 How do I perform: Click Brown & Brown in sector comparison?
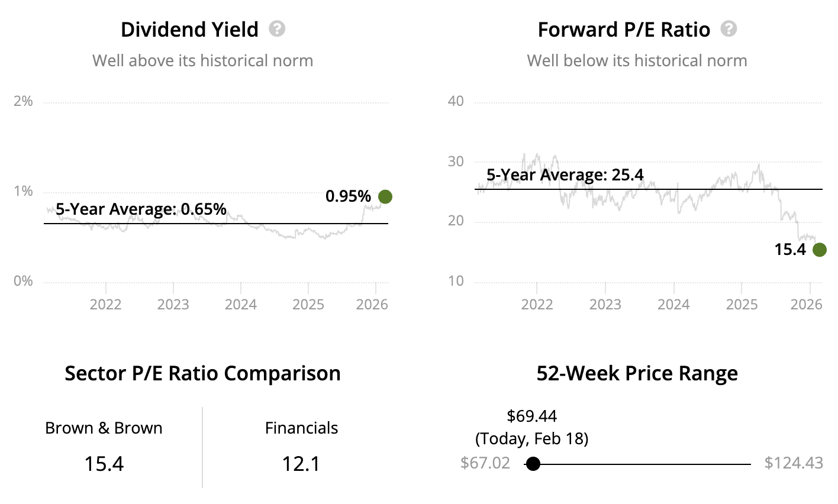point(104,428)
